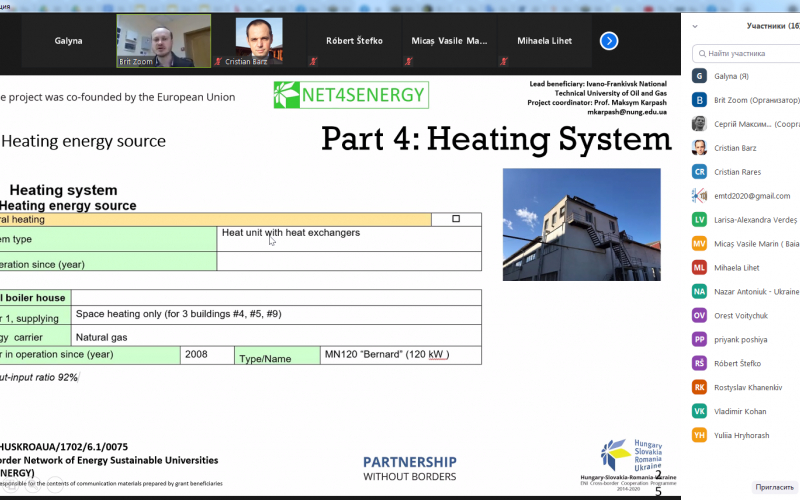Click muted mic icon on Mihaela Lihet tile
Image resolution: width=800 pixels, height=500 pixels.
pyautogui.click(x=504, y=61)
